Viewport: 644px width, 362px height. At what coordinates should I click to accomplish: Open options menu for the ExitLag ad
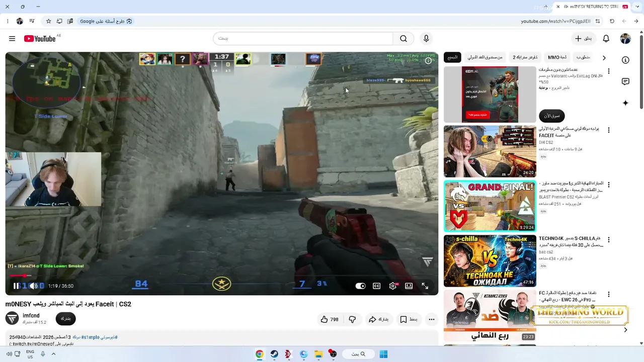pos(609,71)
